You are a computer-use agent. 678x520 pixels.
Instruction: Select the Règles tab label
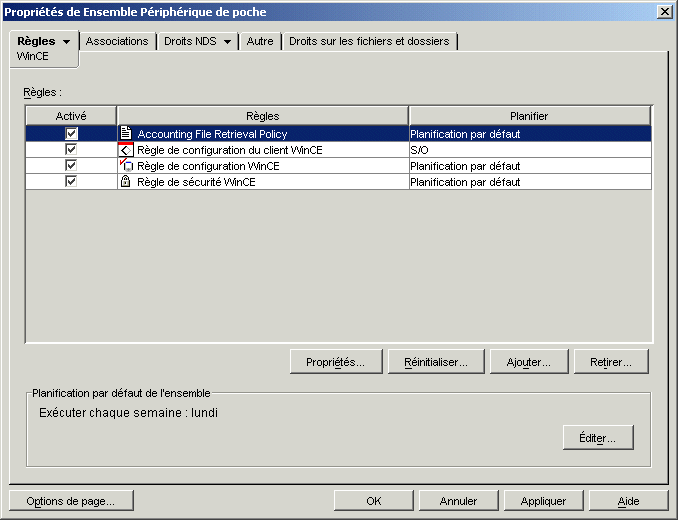click(x=36, y=41)
